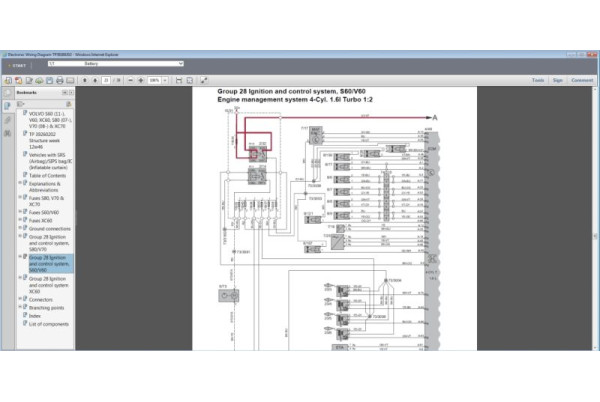Image resolution: width=600 pixels, height=402 pixels.
Task: Click the Sign button
Action: pos(558,80)
